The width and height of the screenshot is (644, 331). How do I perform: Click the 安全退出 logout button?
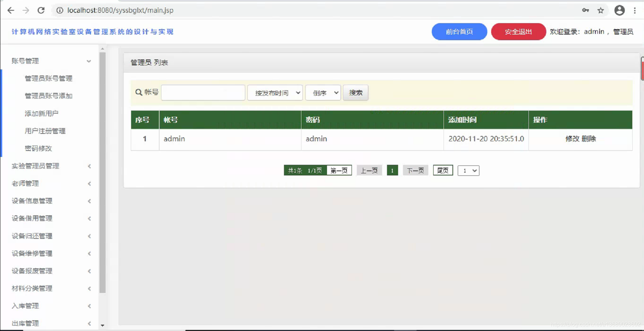[518, 31]
